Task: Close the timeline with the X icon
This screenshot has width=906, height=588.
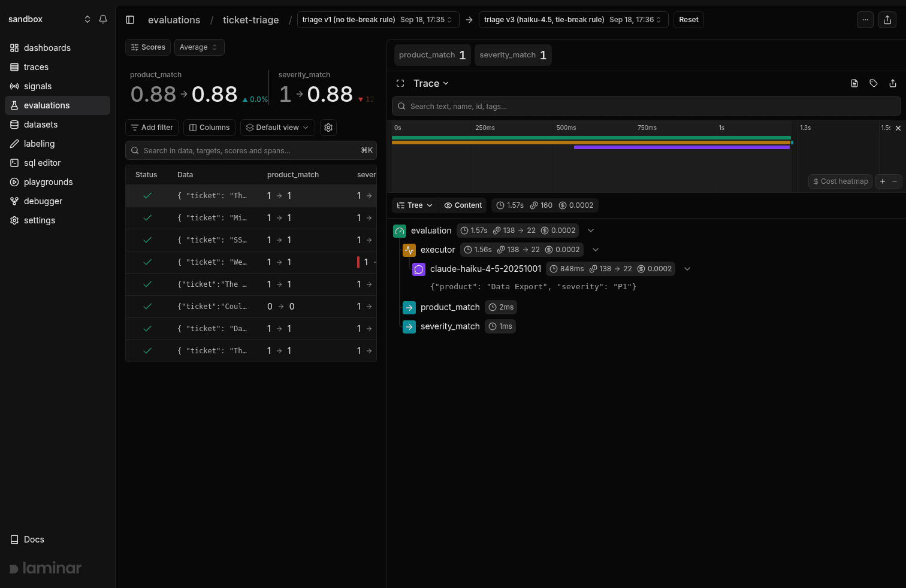Action: 898,128
